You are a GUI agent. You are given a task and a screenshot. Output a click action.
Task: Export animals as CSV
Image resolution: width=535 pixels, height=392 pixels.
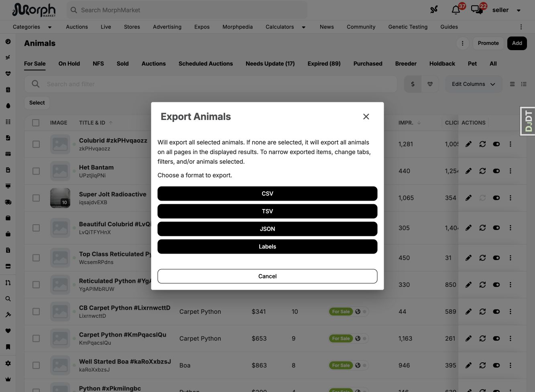(267, 194)
